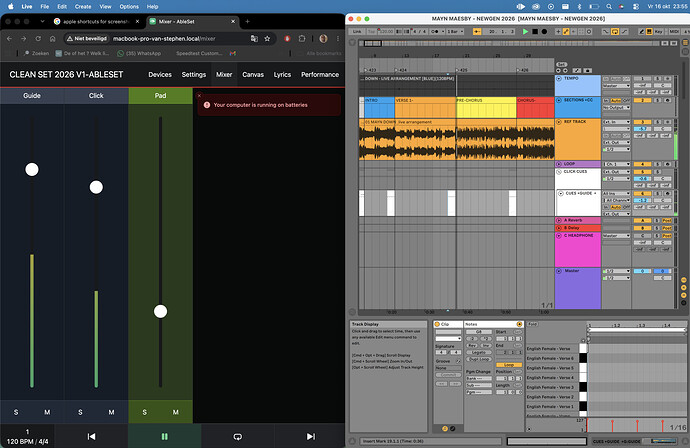Click the Guide channel volume fader knob

click(32, 169)
